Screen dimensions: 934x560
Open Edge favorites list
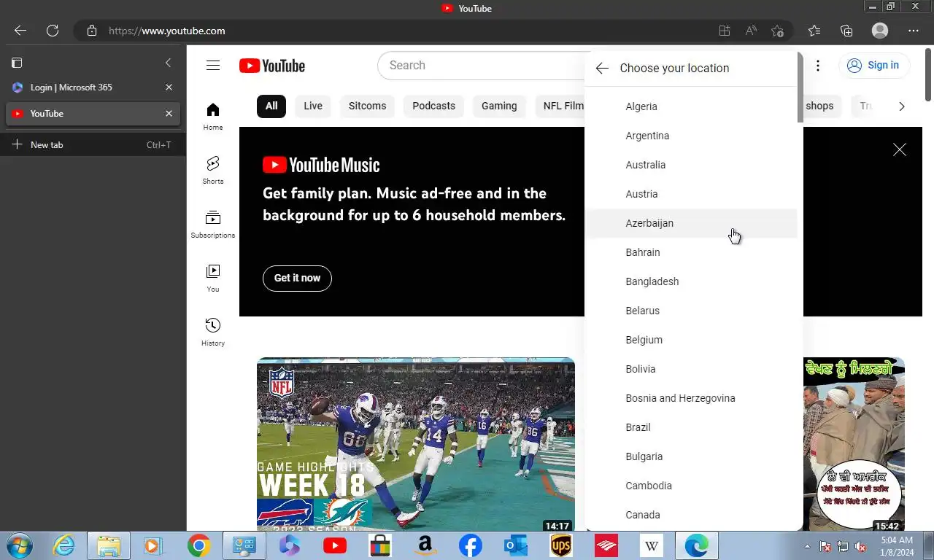click(814, 31)
